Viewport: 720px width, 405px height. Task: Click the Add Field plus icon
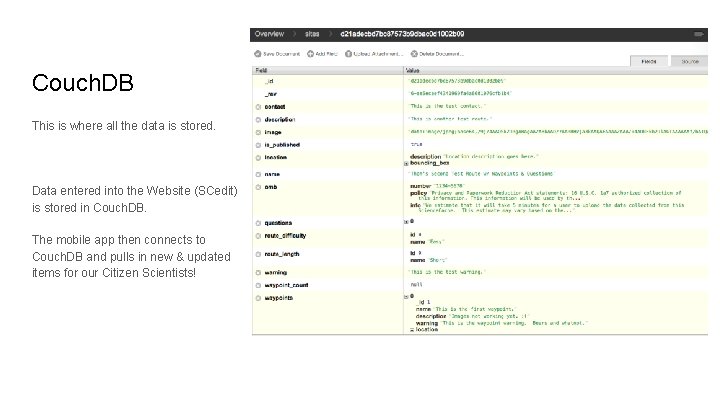(x=310, y=54)
